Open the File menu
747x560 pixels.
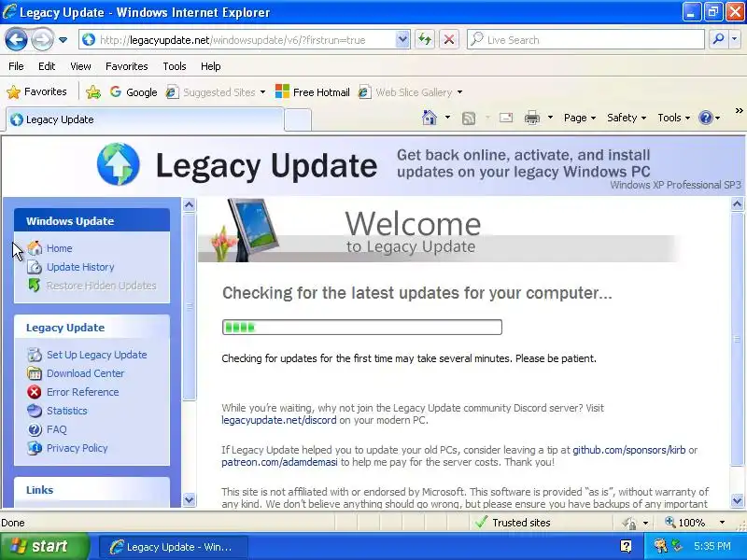(16, 66)
